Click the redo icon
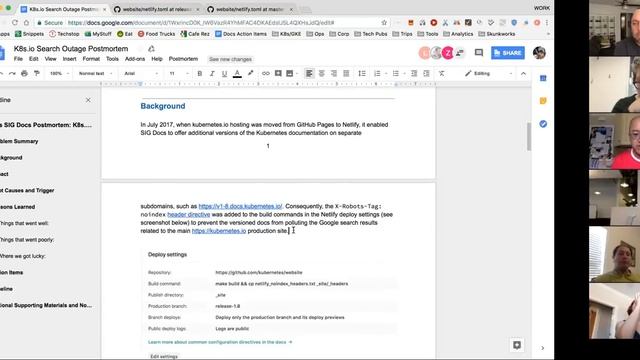Image resolution: width=640 pixels, height=360 pixels. 12,73
